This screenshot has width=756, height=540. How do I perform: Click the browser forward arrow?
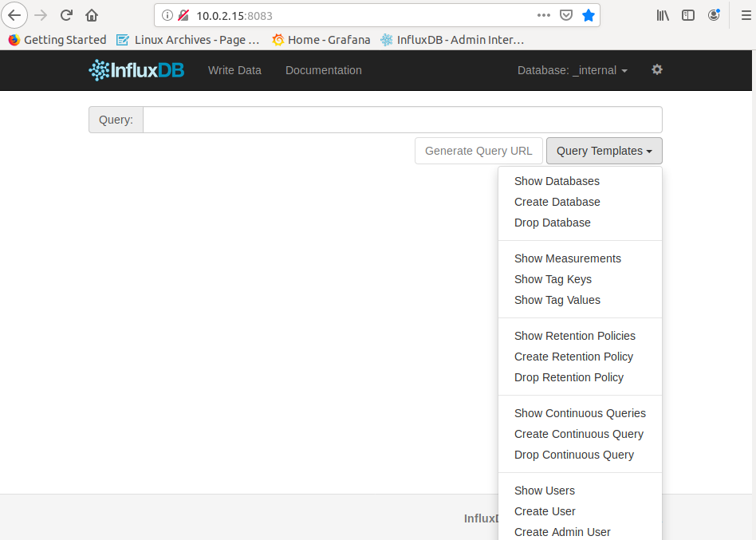click(41, 15)
